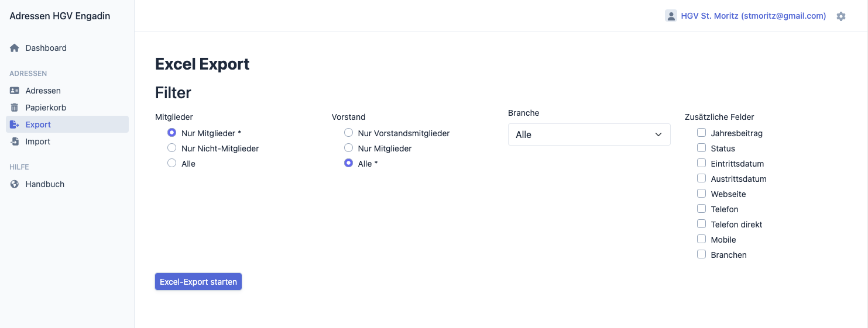Check the Telefon direkt checkbox

[701, 224]
